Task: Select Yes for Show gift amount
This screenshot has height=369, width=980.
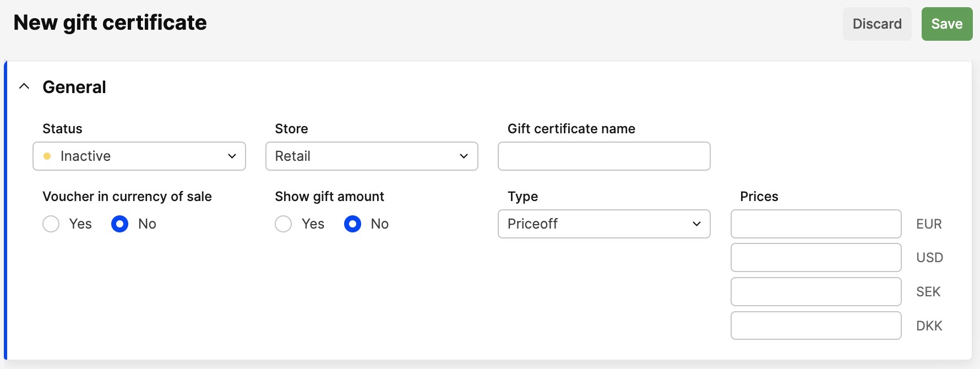Action: pyautogui.click(x=284, y=224)
